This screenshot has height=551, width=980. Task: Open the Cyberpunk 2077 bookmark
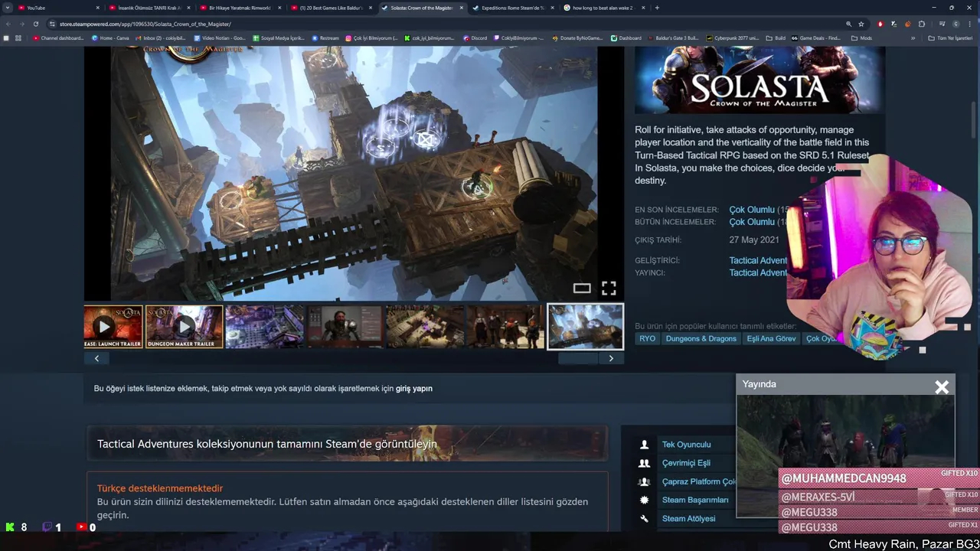[x=732, y=37]
